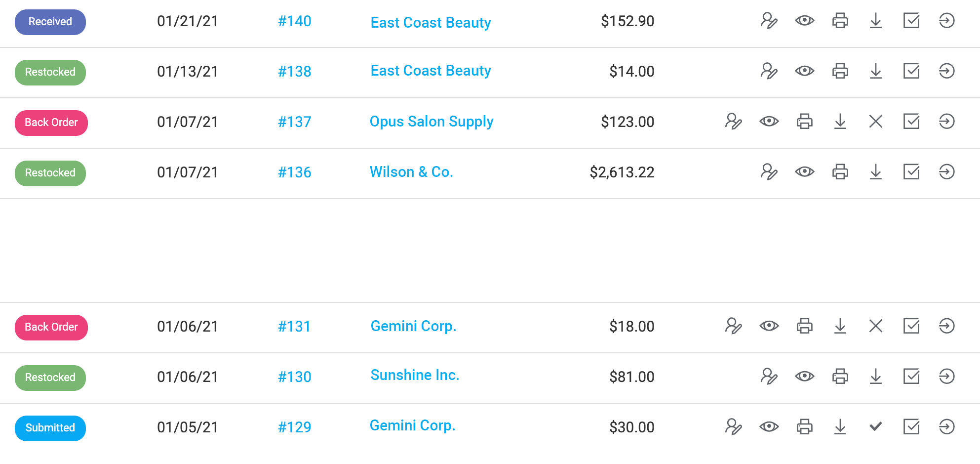Tick the checkbox icon for order #136

pyautogui.click(x=911, y=172)
